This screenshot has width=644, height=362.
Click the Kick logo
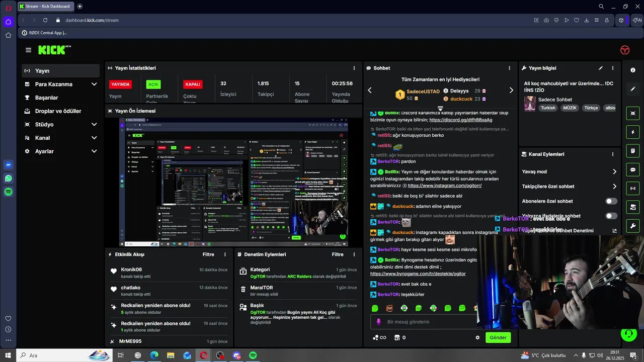click(x=54, y=50)
